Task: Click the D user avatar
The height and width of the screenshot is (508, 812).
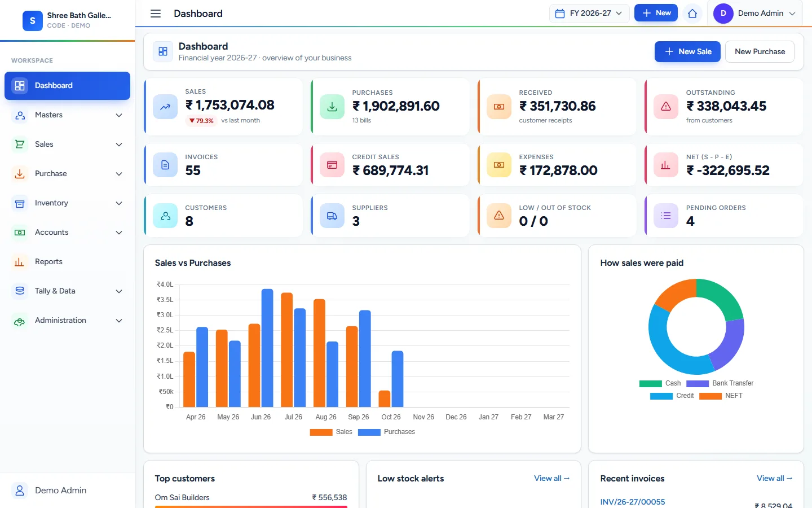Action: click(x=723, y=14)
